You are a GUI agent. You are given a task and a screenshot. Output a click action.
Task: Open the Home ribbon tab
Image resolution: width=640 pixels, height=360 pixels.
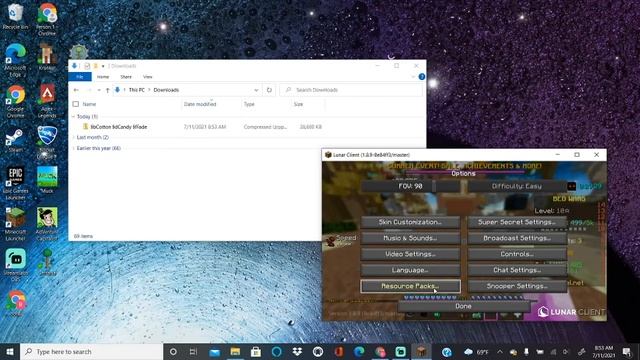pos(103,77)
